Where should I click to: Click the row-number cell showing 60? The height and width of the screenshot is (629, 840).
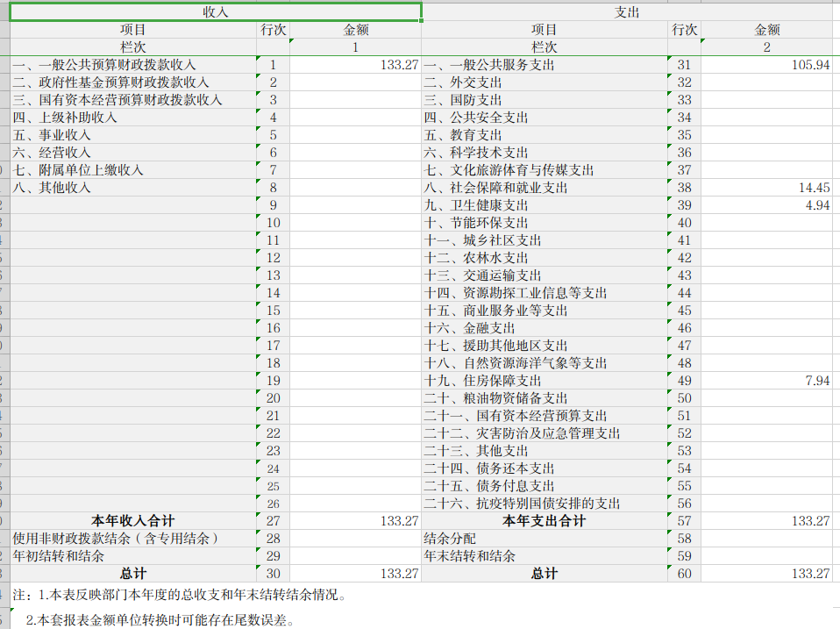click(x=684, y=574)
